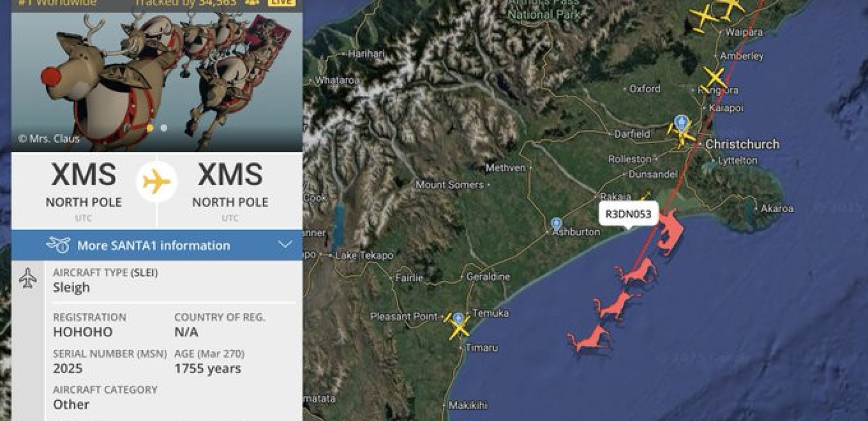Select the red sleigh on the map
This screenshot has height=421, width=868.
coord(669,230)
